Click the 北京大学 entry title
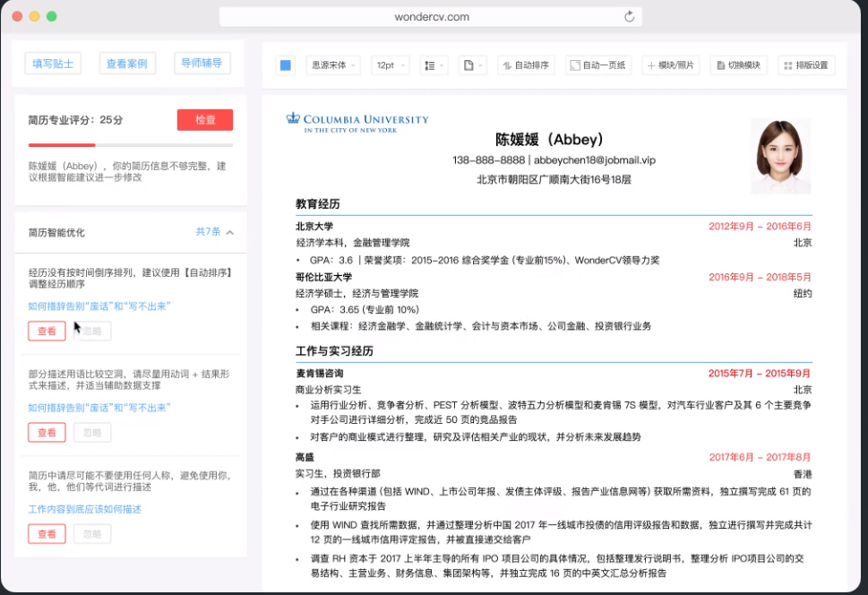This screenshot has width=868, height=595. tap(314, 226)
